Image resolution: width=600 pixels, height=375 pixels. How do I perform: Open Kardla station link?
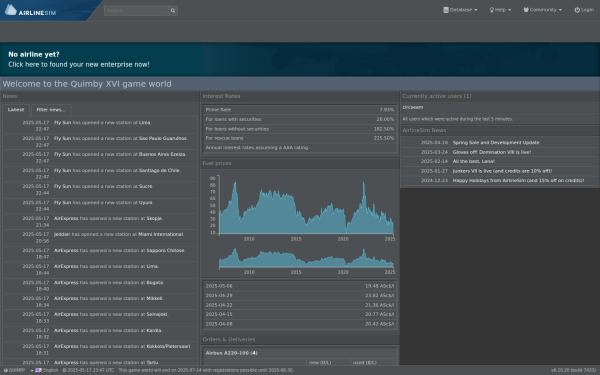point(154,330)
